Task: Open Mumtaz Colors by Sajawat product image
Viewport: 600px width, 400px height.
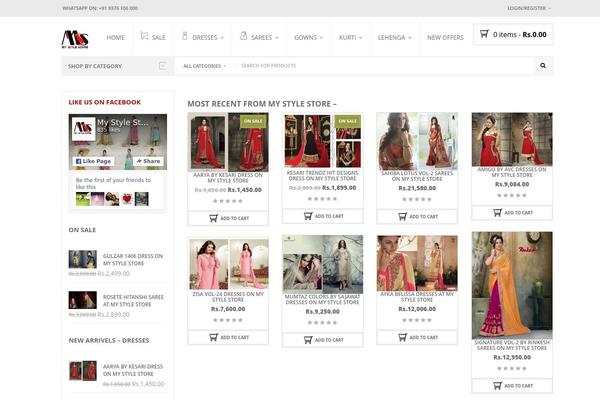Action: [x=323, y=264]
